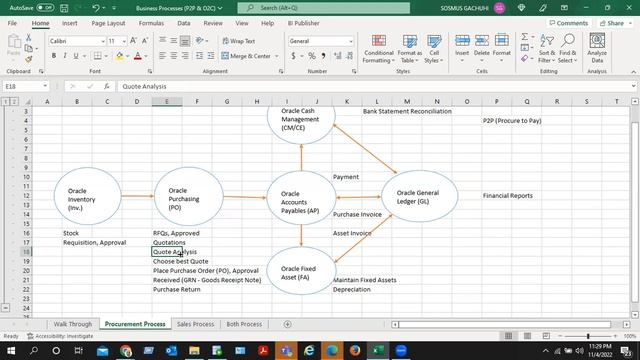
Task: Click the Decrease Indent icon
Action: click(x=199, y=56)
